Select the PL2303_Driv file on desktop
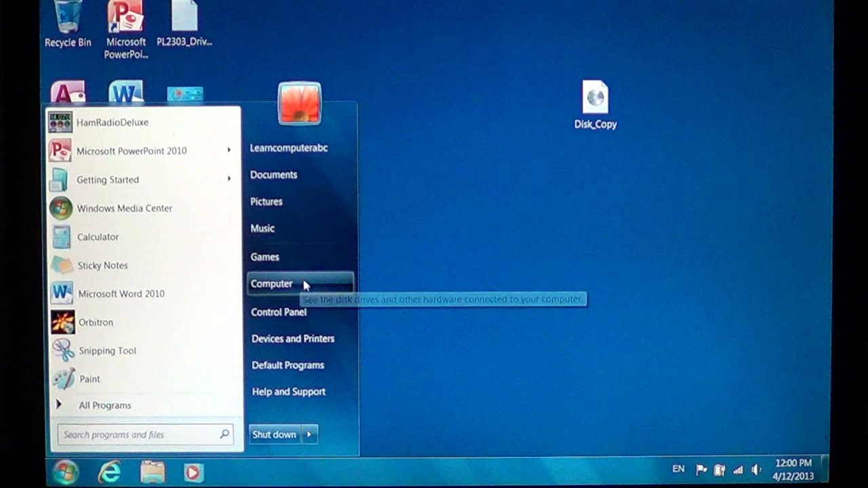The width and height of the screenshot is (868, 488). [x=184, y=24]
